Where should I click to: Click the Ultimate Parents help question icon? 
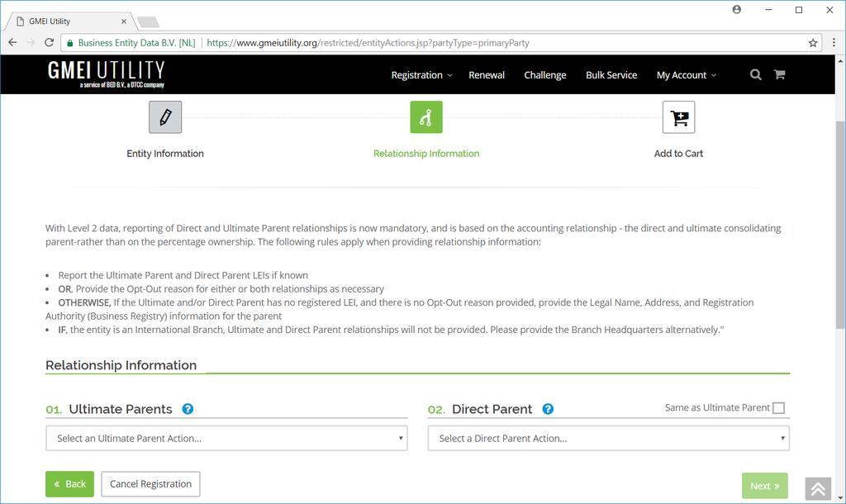click(188, 409)
